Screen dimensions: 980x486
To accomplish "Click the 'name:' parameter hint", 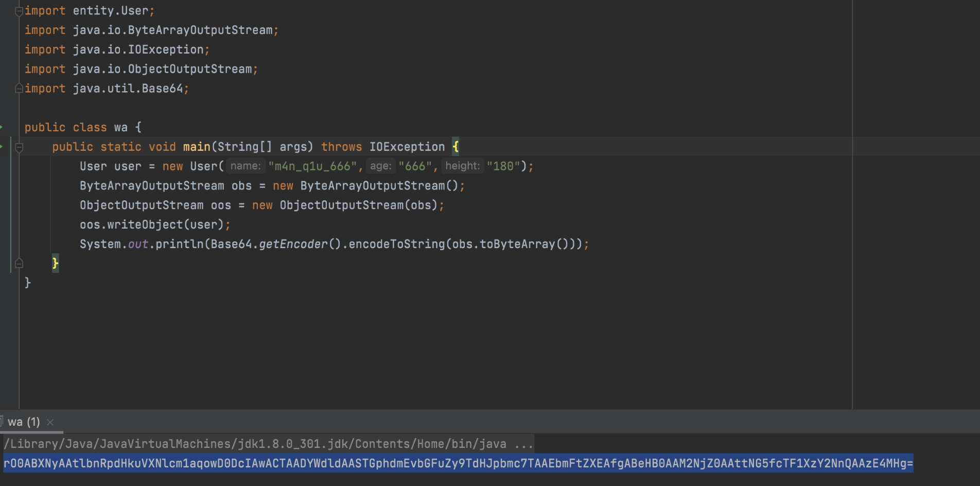I will point(246,166).
